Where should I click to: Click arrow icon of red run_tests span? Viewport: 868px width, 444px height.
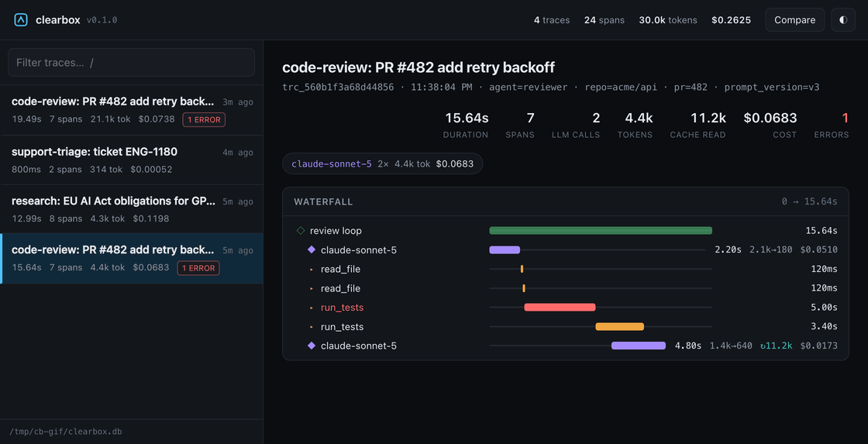click(x=311, y=308)
